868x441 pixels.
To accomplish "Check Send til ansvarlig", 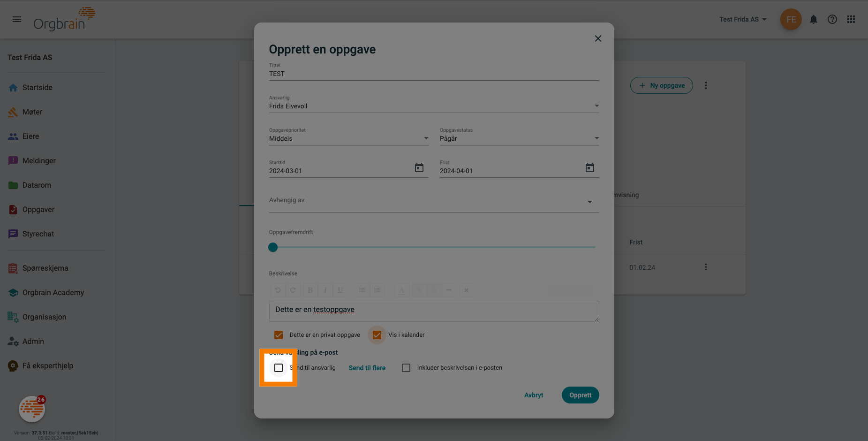I will [x=279, y=368].
